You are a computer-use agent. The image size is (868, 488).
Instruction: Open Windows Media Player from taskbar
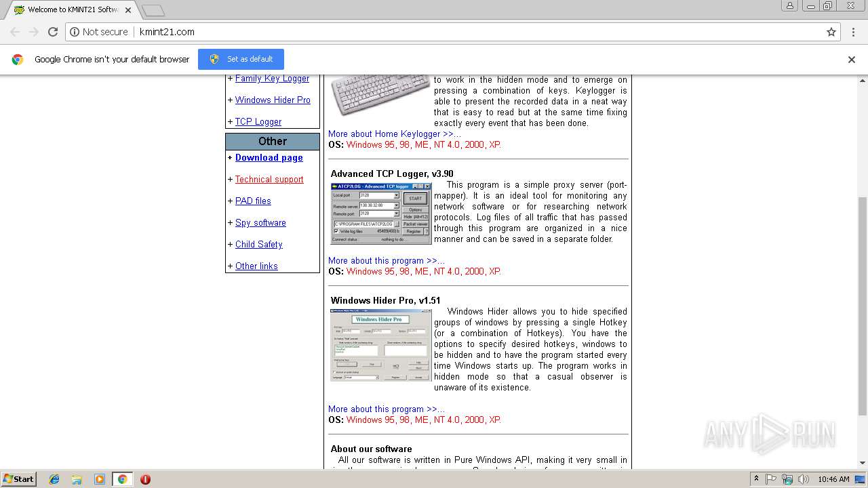pos(100,479)
